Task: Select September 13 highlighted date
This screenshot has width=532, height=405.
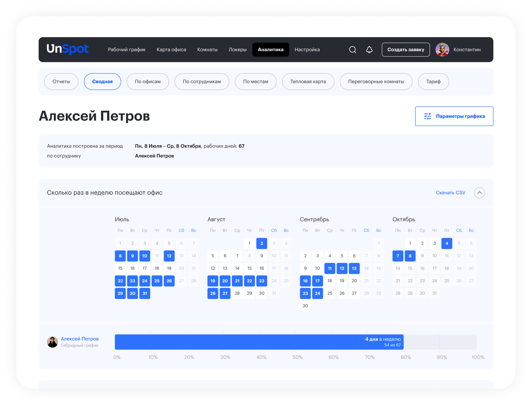Action: click(x=354, y=268)
